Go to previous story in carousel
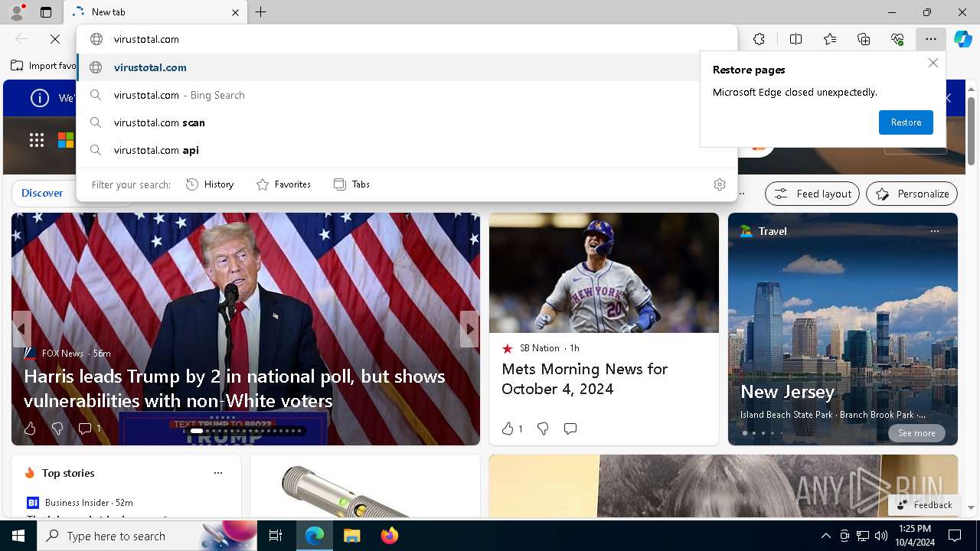The image size is (980, 551). coord(21,329)
